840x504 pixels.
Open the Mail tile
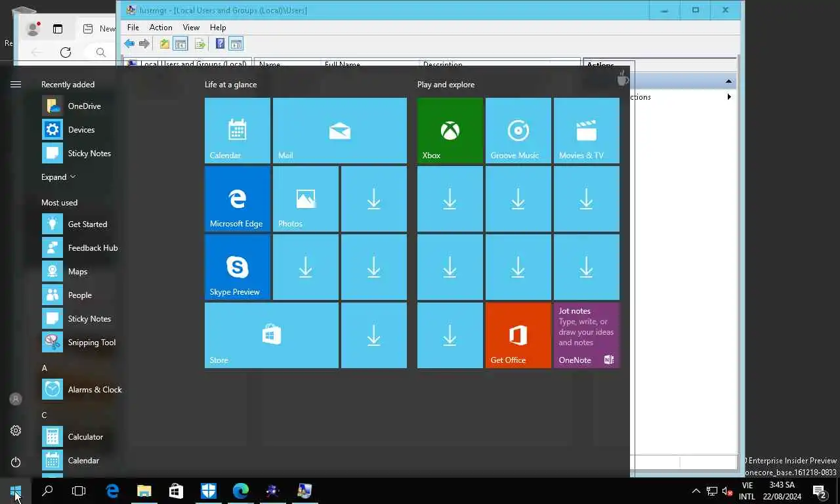point(340,131)
